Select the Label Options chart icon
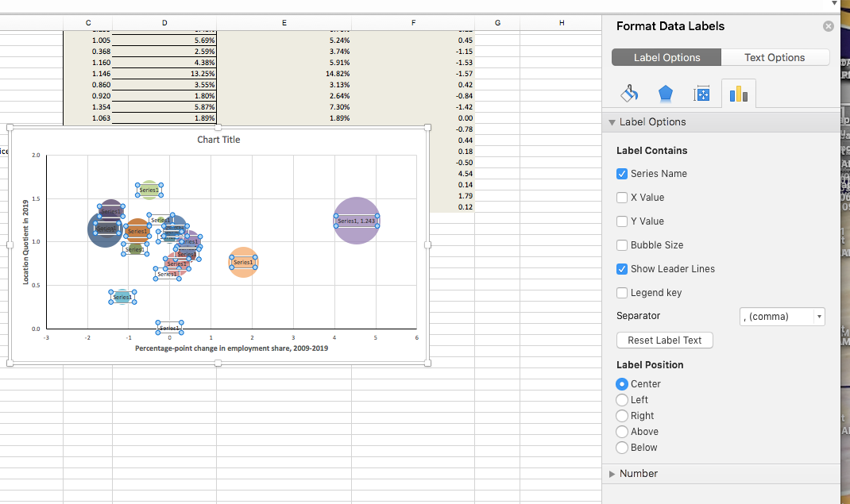The width and height of the screenshot is (850, 504). (738, 93)
